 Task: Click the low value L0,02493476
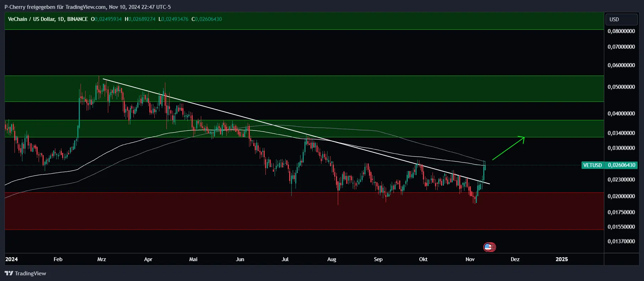pos(173,19)
